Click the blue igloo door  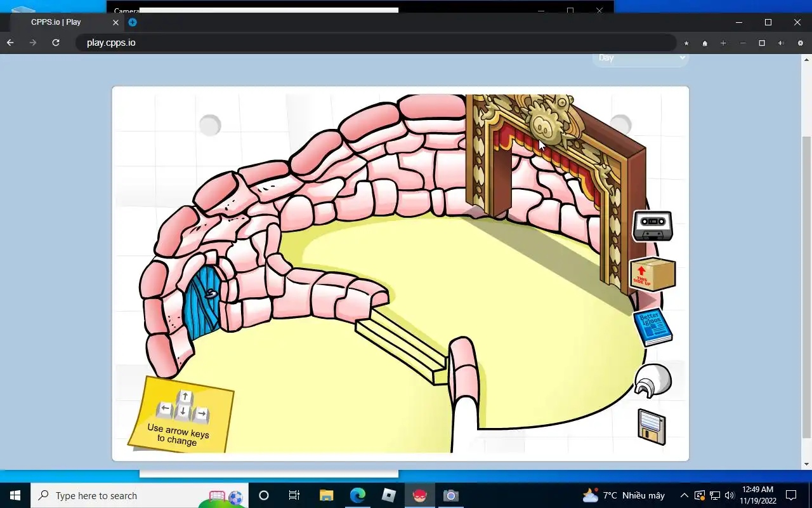(202, 303)
